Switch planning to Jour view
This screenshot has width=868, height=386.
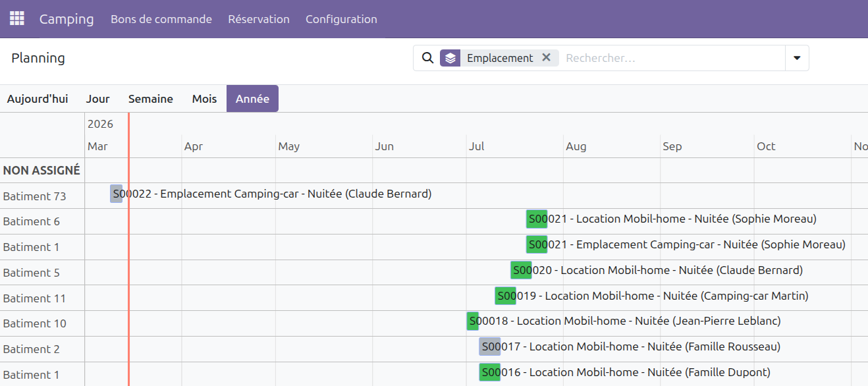[x=97, y=99]
